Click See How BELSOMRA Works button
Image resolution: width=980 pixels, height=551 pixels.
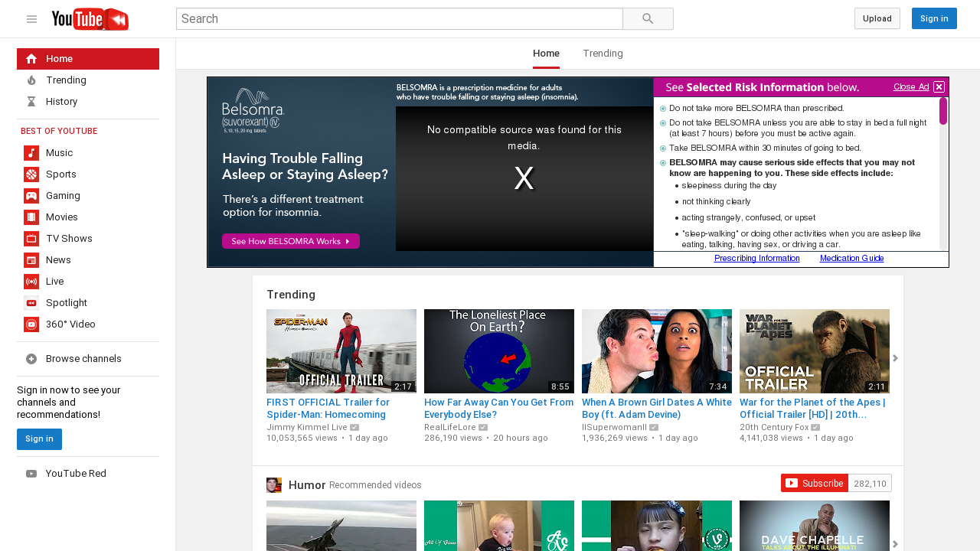click(291, 241)
